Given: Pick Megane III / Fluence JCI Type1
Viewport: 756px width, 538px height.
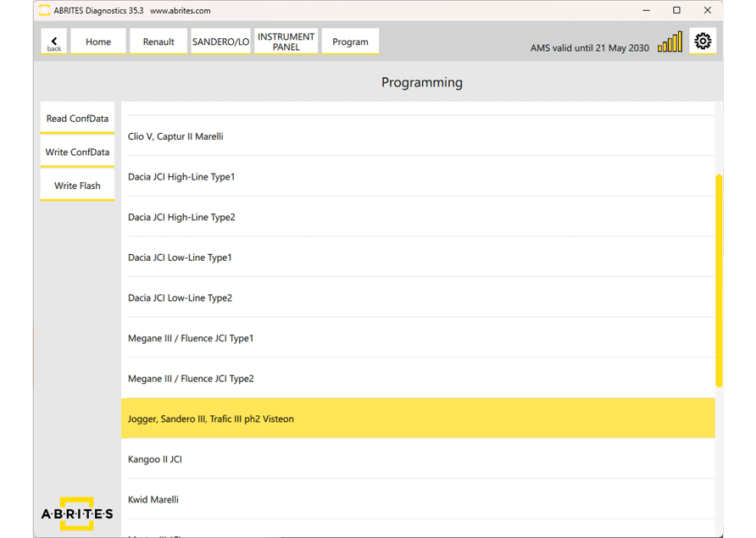Looking at the screenshot, I should [191, 338].
